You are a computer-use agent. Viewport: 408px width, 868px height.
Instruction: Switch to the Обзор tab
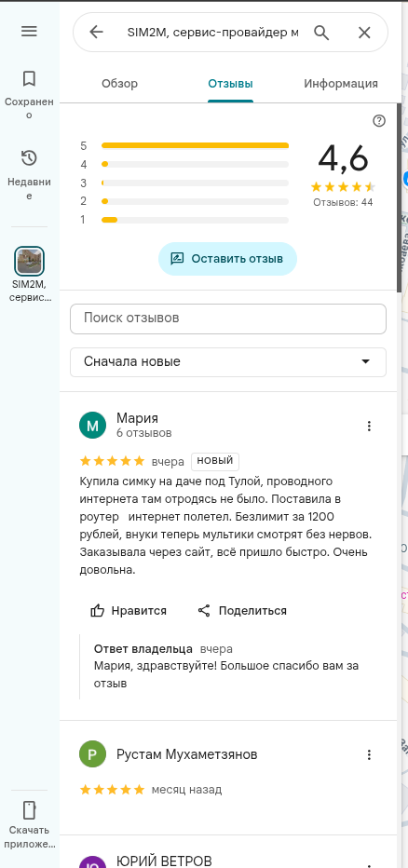(x=119, y=84)
